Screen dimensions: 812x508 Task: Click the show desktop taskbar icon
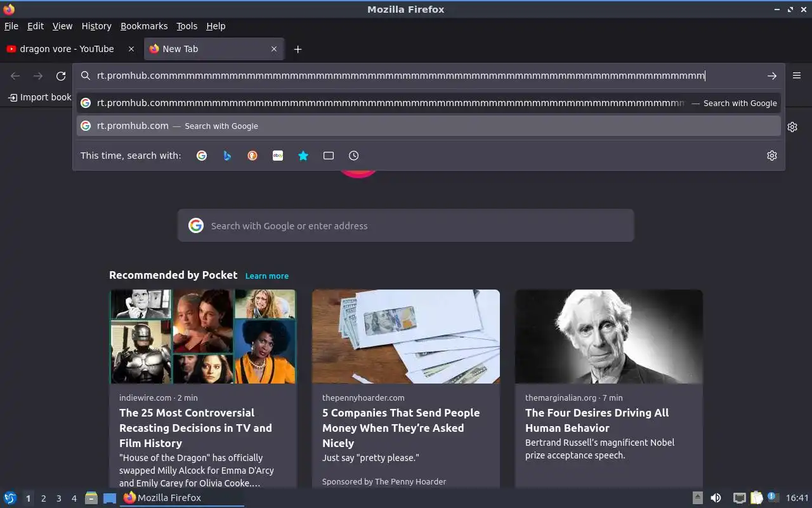tap(110, 498)
